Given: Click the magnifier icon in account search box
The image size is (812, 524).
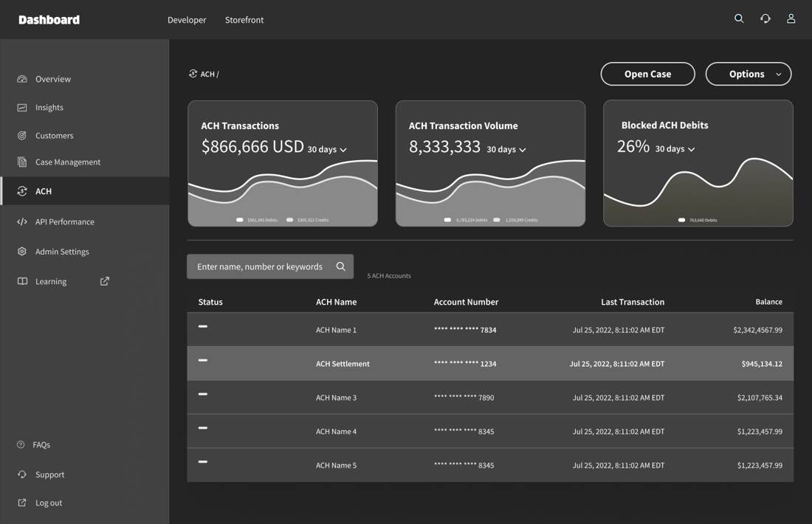Looking at the screenshot, I should click(x=341, y=266).
